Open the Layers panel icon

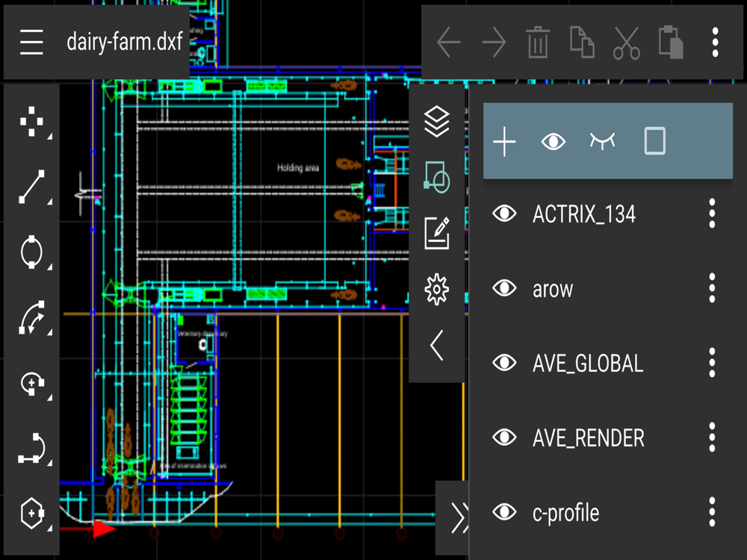[436, 122]
